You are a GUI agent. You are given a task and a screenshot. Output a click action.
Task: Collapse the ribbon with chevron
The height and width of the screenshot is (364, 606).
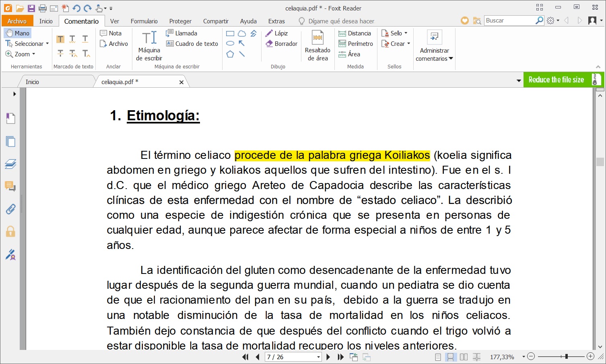click(598, 67)
